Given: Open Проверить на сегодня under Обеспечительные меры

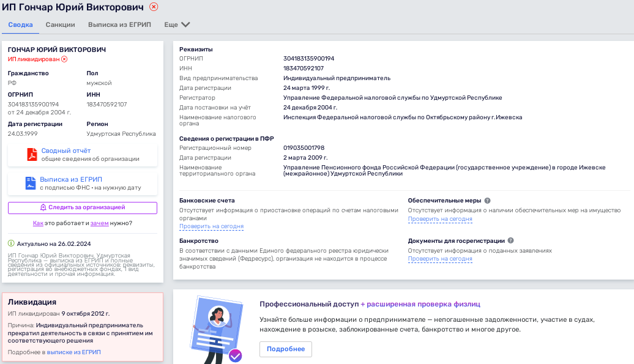Looking at the screenshot, I should [439, 218].
